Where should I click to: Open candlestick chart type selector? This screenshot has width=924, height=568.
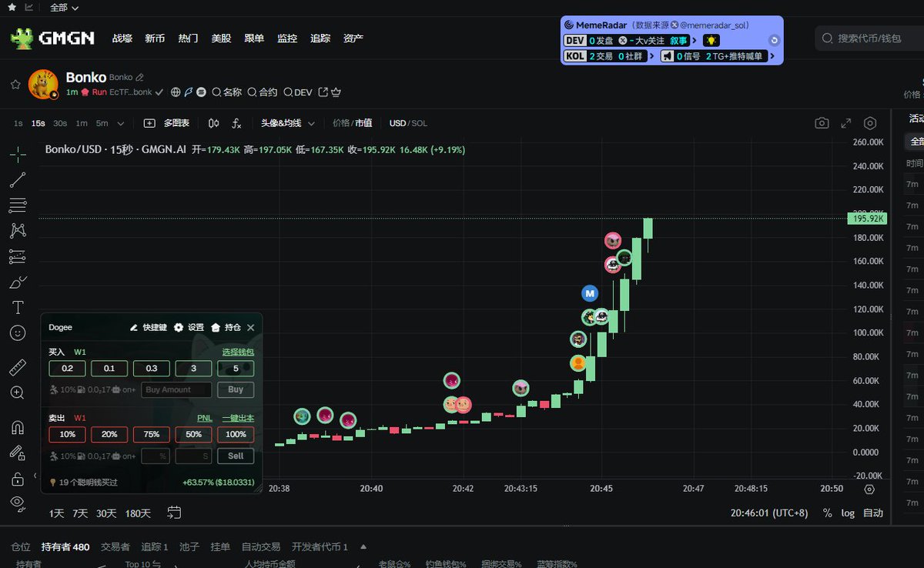[213, 123]
